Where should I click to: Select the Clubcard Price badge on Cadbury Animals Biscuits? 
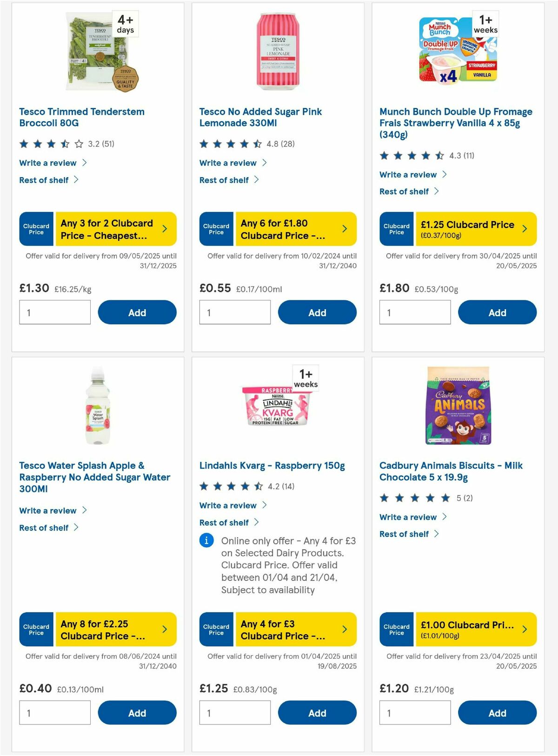click(396, 630)
